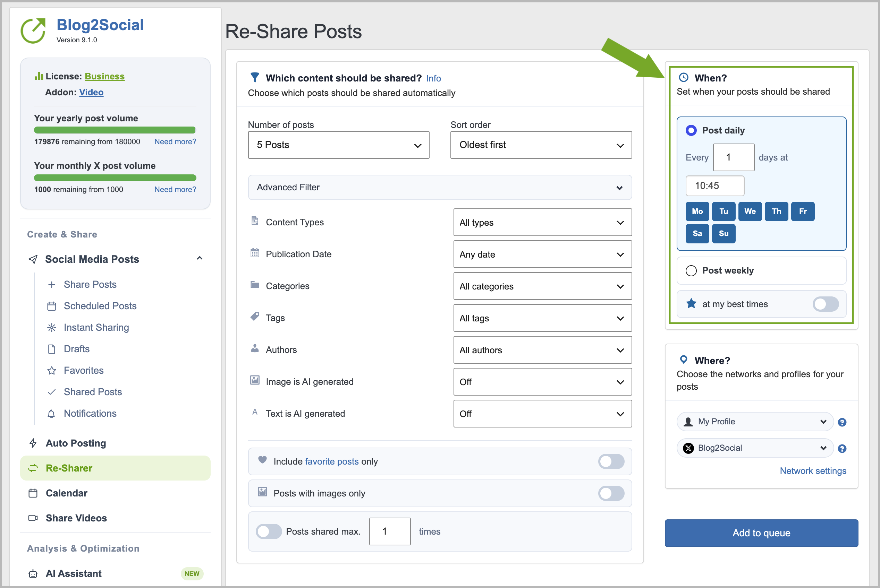Click the 10:45 time input field
Image resolution: width=880 pixels, height=588 pixels.
coord(714,185)
